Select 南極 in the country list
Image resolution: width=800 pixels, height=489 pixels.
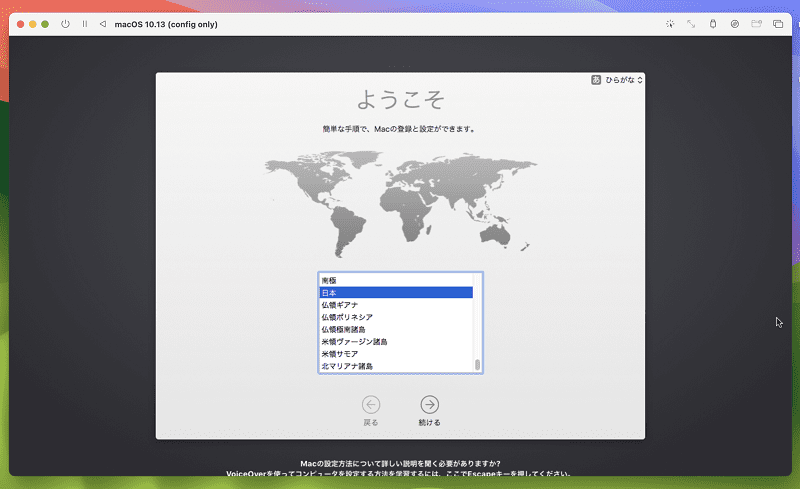point(396,280)
